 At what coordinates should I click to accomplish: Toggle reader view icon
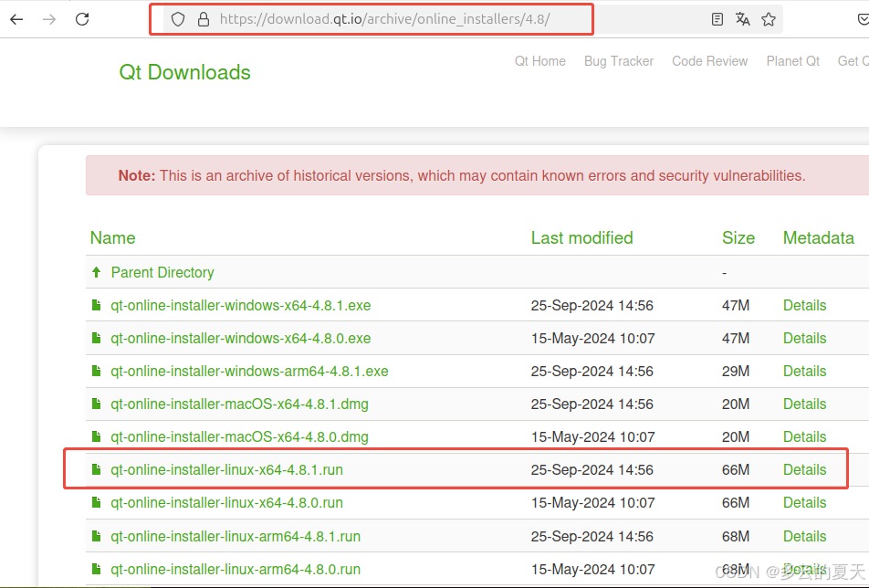pyautogui.click(x=717, y=19)
